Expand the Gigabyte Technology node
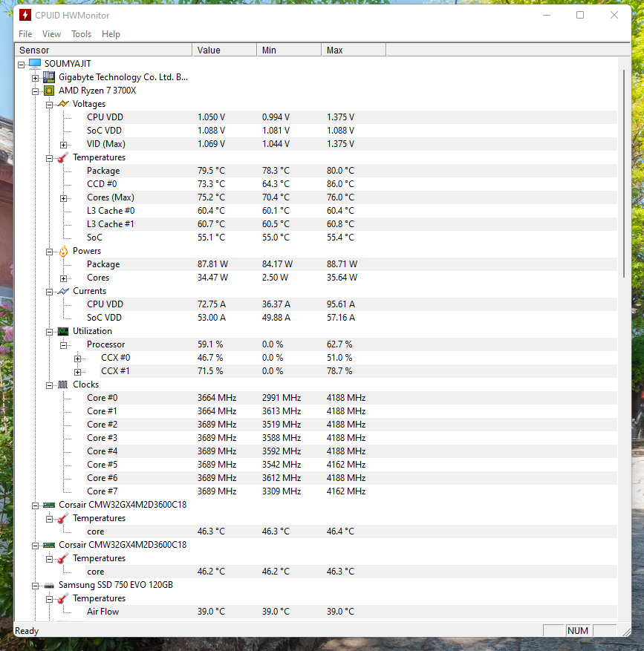 pyautogui.click(x=36, y=78)
